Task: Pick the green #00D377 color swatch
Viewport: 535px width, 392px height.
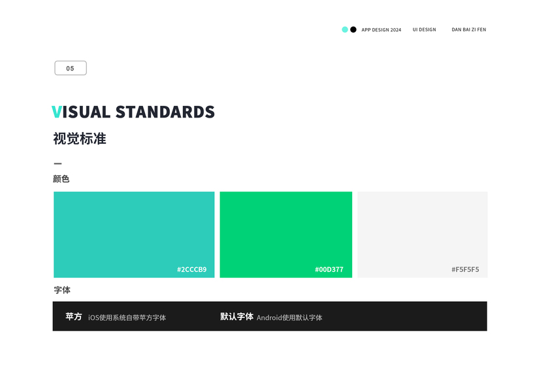Action: pyautogui.click(x=286, y=235)
